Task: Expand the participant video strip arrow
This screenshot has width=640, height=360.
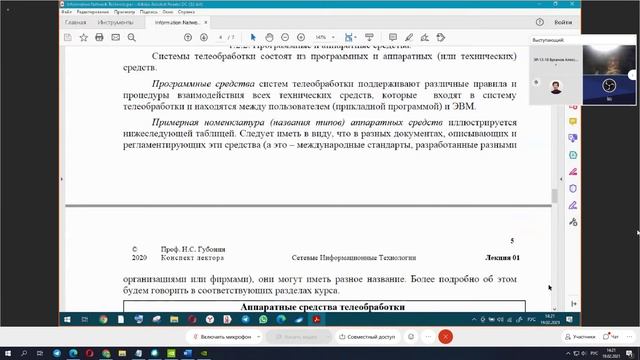Action: pyautogui.click(x=632, y=75)
